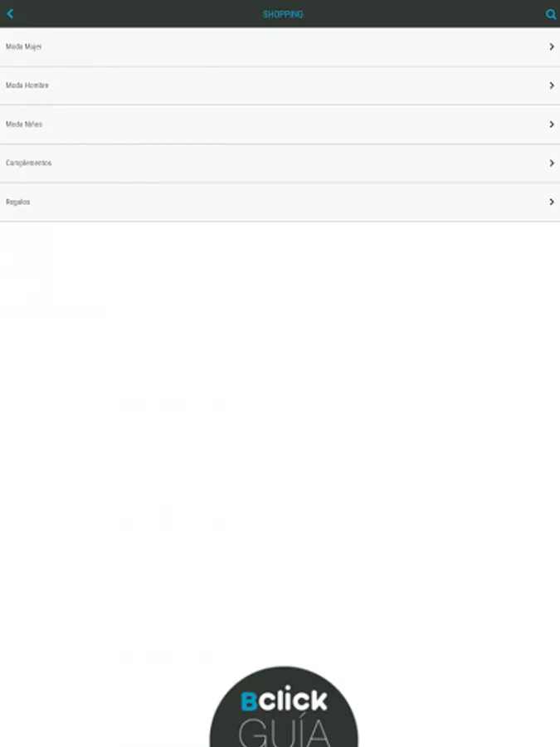
Task: Tap the arrow beside Moda Niños
Action: tap(552, 124)
